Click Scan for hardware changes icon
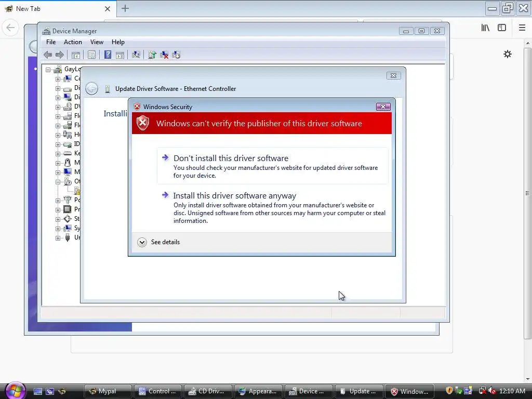The height and width of the screenshot is (399, 532). point(136,55)
